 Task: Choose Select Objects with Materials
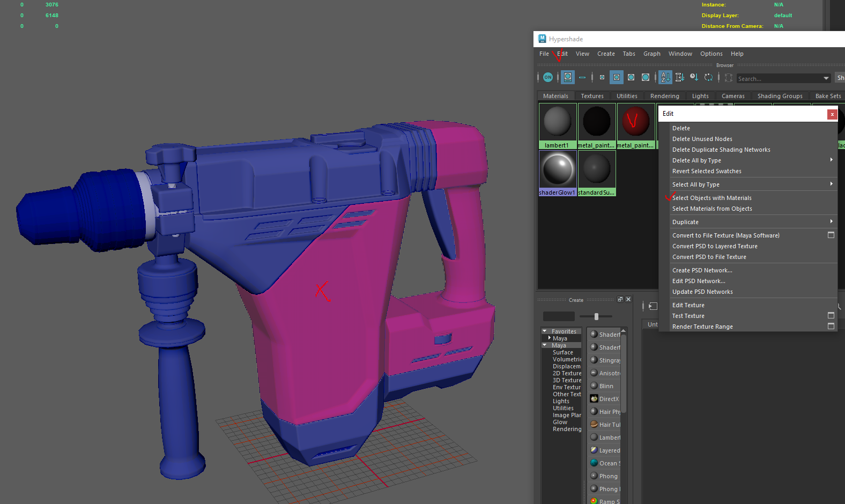(x=711, y=198)
